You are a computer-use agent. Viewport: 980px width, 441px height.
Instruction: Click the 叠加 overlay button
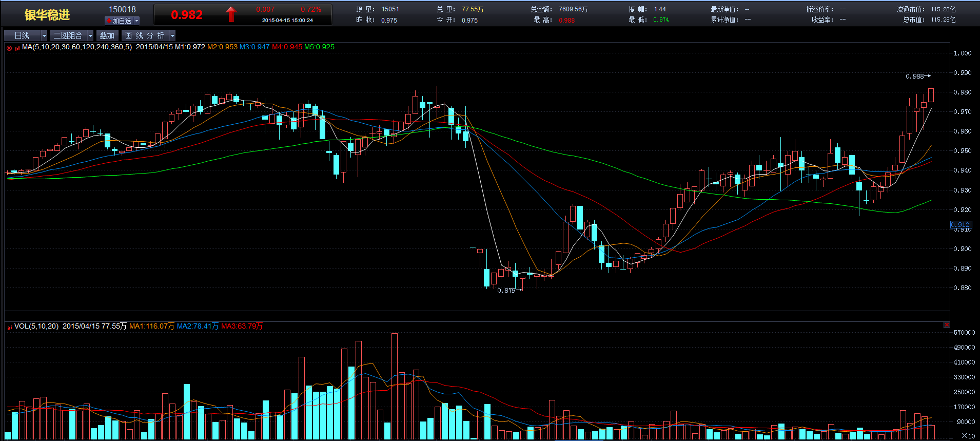tap(107, 35)
